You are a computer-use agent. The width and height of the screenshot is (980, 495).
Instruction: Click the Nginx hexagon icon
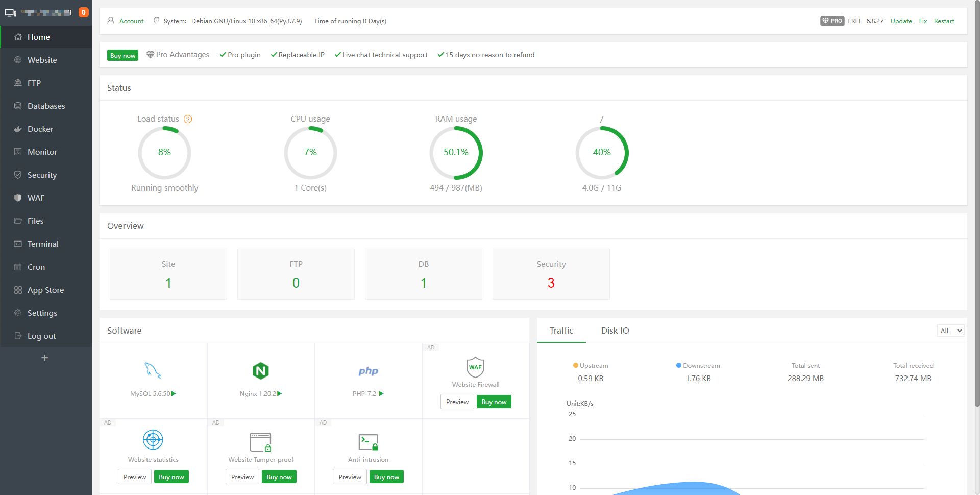pyautogui.click(x=261, y=371)
